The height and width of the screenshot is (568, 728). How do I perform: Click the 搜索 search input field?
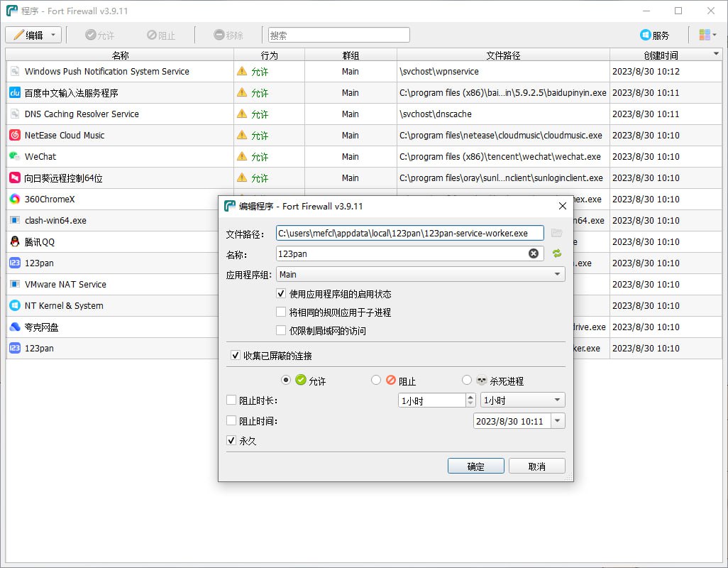click(x=338, y=35)
